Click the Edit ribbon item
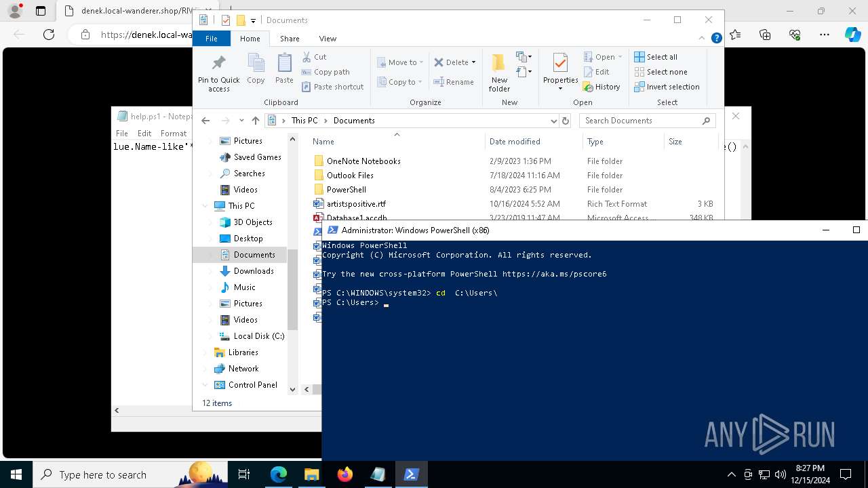868x488 pixels. click(596, 72)
